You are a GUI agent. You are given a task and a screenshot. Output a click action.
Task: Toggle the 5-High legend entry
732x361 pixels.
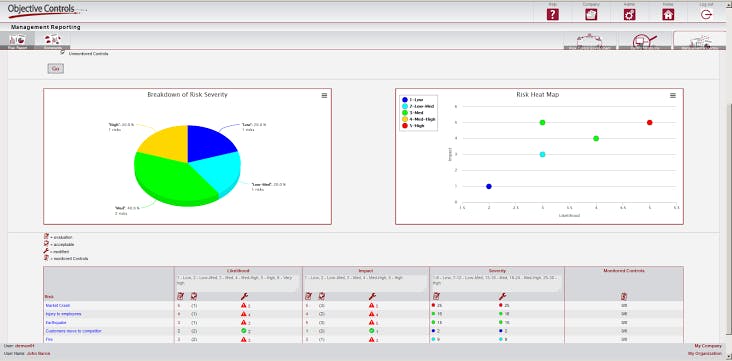[414, 126]
